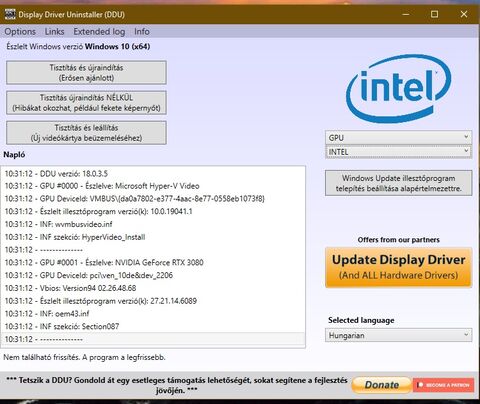This screenshot has width=480, height=404.
Task: Click the DDU app icon in title bar
Action: tap(10, 14)
